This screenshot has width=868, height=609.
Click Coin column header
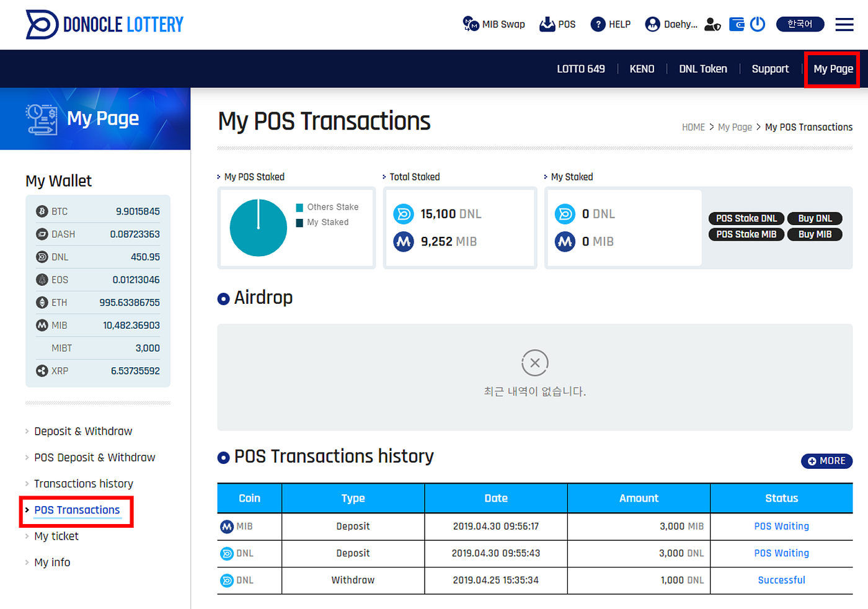(249, 498)
